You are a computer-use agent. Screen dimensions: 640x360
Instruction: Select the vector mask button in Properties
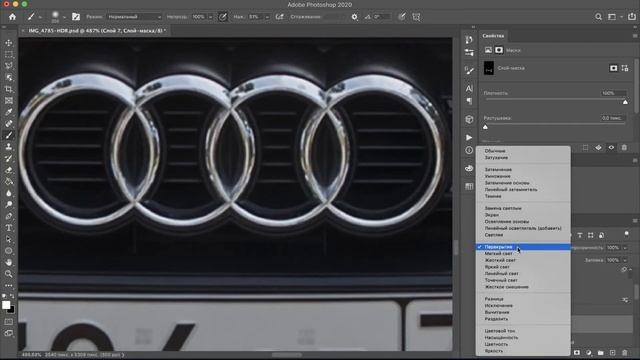click(x=625, y=68)
